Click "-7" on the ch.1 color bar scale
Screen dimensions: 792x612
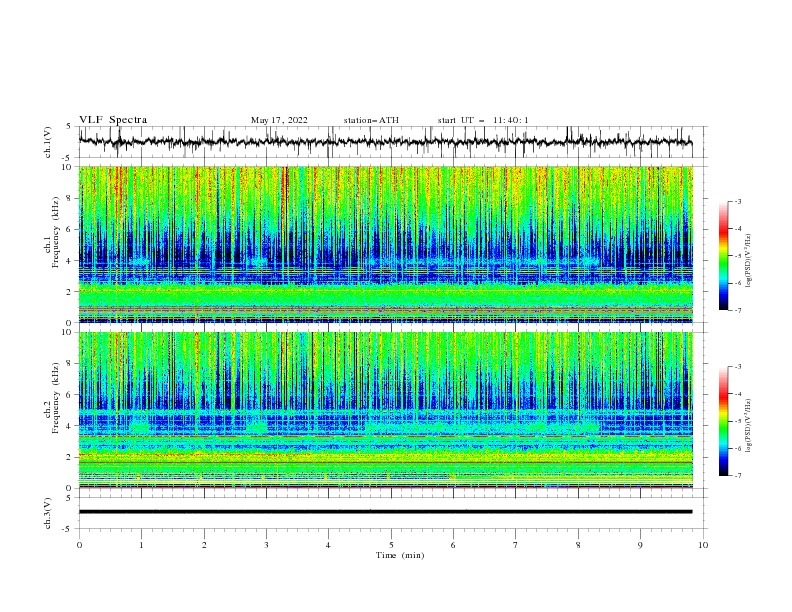point(737,310)
